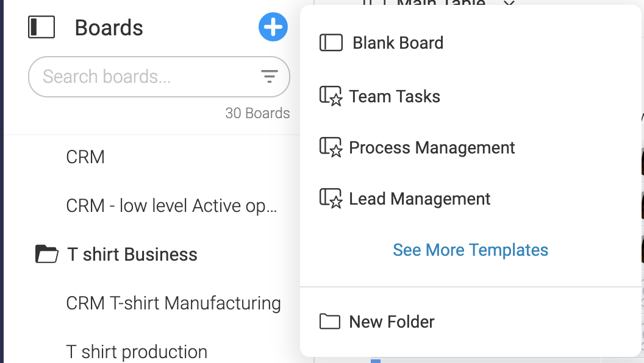Expand the Main Table dropdown chevron
The height and width of the screenshot is (363, 644).
(509, 3)
